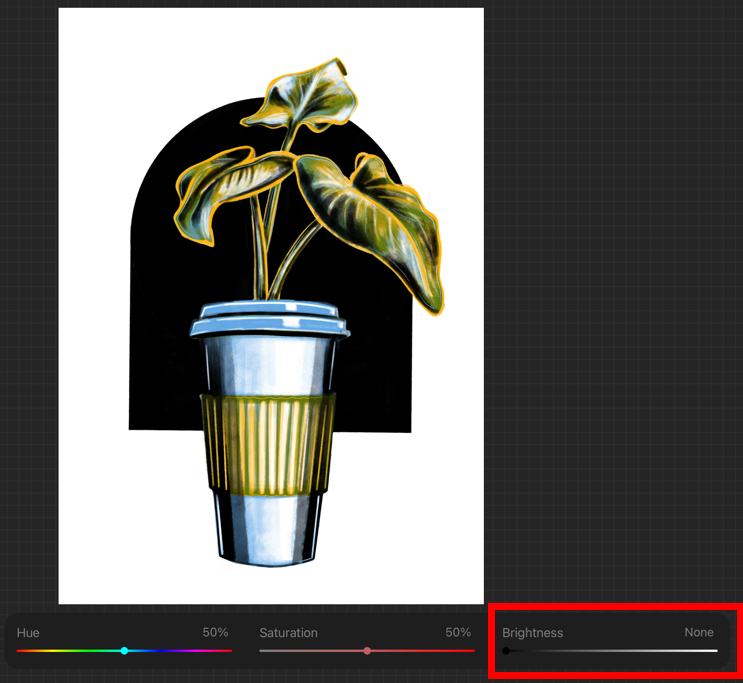
Task: Click the Brightness None value
Action: click(699, 633)
